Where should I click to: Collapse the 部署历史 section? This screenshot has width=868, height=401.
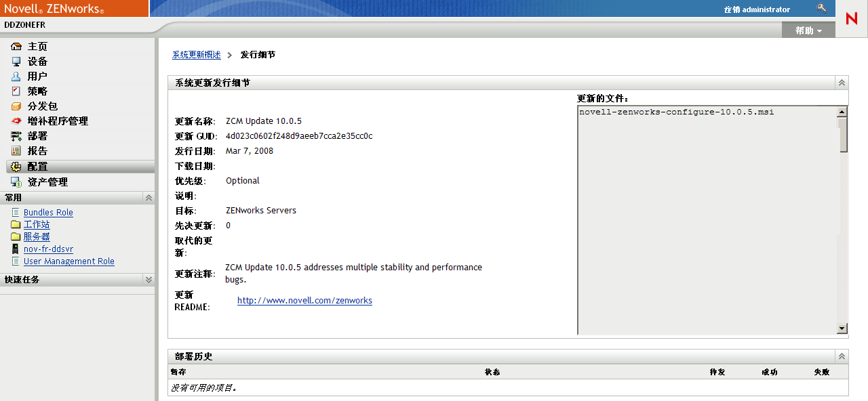tap(842, 356)
